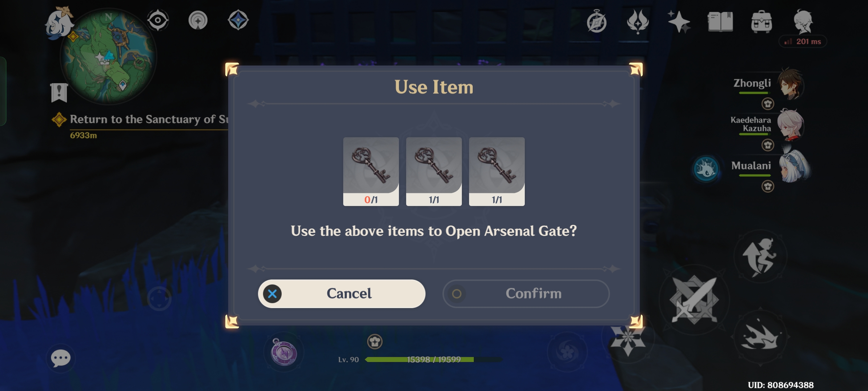This screenshot has height=391, width=868.
Task: Confirm opening the Arsenal Gate
Action: pyautogui.click(x=526, y=294)
